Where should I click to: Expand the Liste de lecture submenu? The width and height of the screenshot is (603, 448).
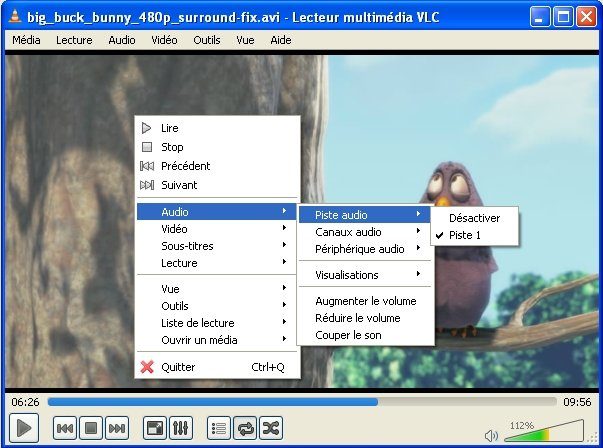217,323
